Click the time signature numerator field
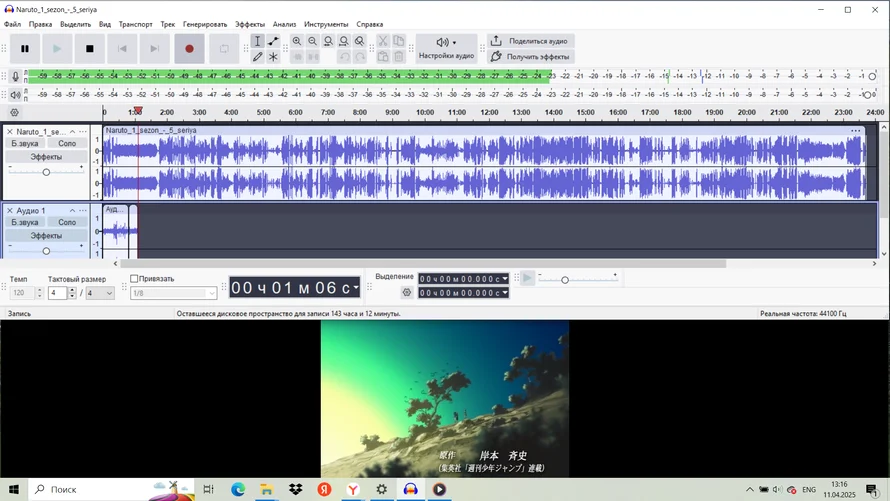 tap(57, 293)
